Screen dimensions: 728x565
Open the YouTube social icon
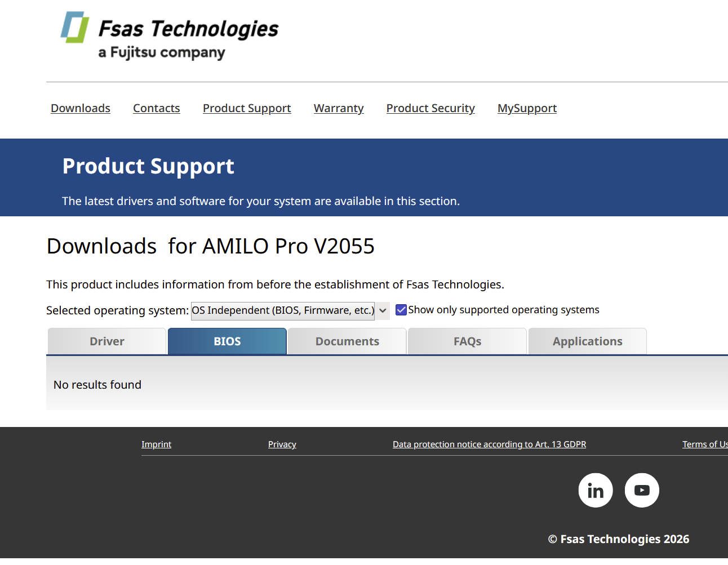point(642,490)
